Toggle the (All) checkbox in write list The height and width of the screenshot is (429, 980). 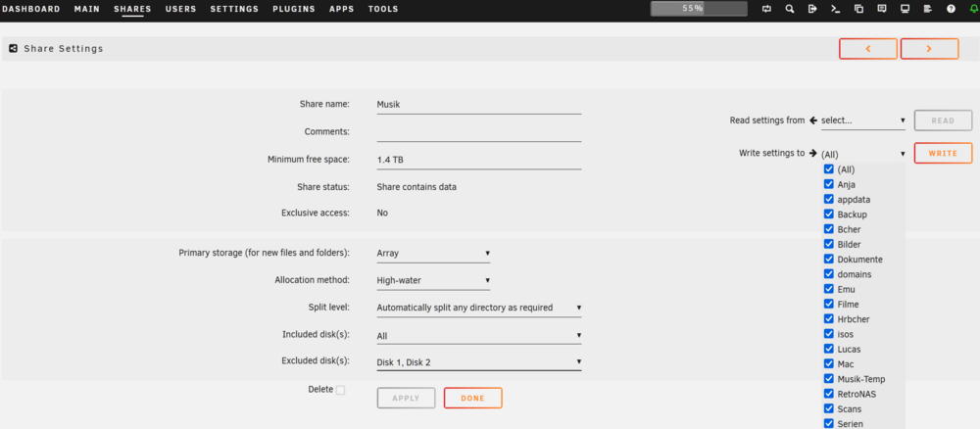829,169
